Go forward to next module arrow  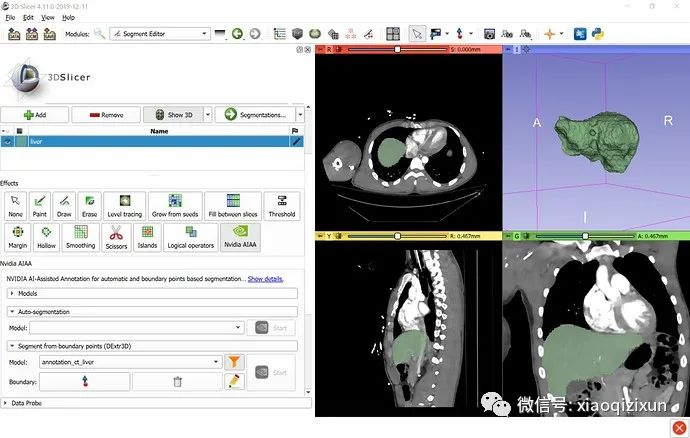pos(255,34)
